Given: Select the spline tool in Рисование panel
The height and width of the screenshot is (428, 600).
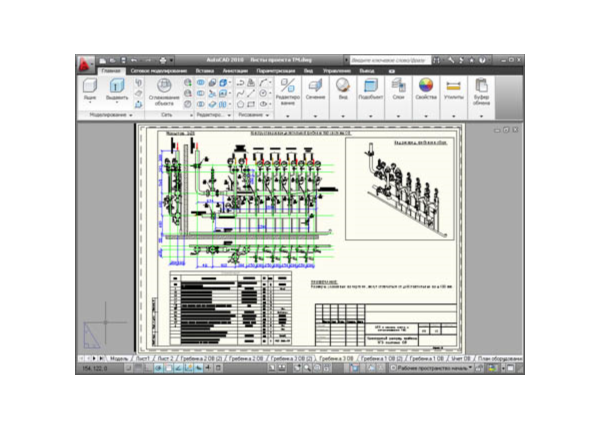Looking at the screenshot, I should [240, 93].
